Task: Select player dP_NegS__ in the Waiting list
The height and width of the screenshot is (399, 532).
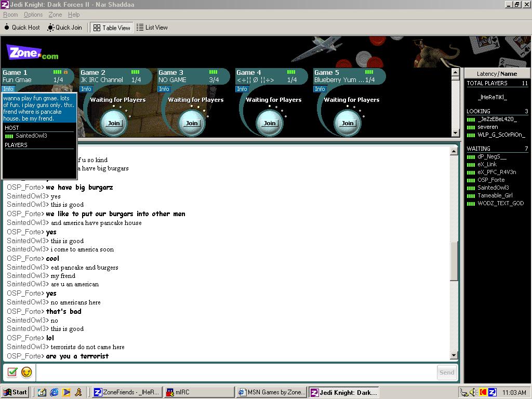Action: point(491,156)
